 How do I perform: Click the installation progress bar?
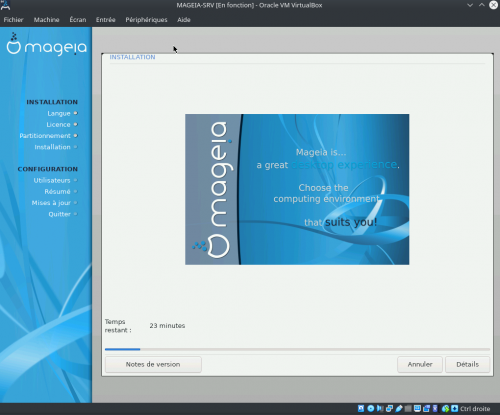[297, 349]
